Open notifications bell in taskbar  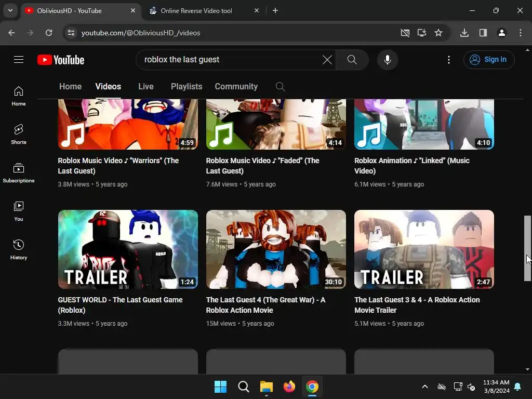518,387
